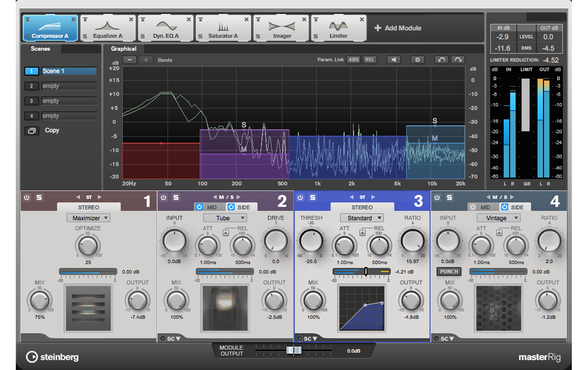Redo the last change
This screenshot has height=370, width=588.
[458, 60]
